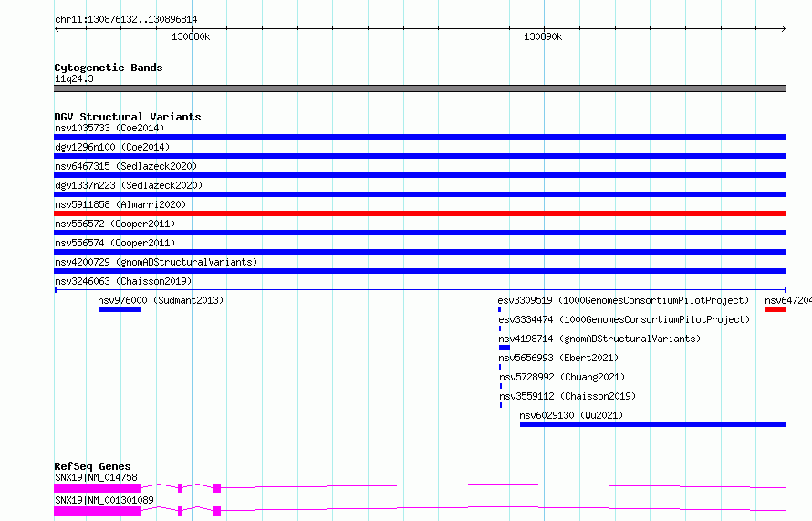Viewport: 812px width, 521px height.
Task: Click the chr11:130876132..130896814 coordinates
Action: pos(126,19)
